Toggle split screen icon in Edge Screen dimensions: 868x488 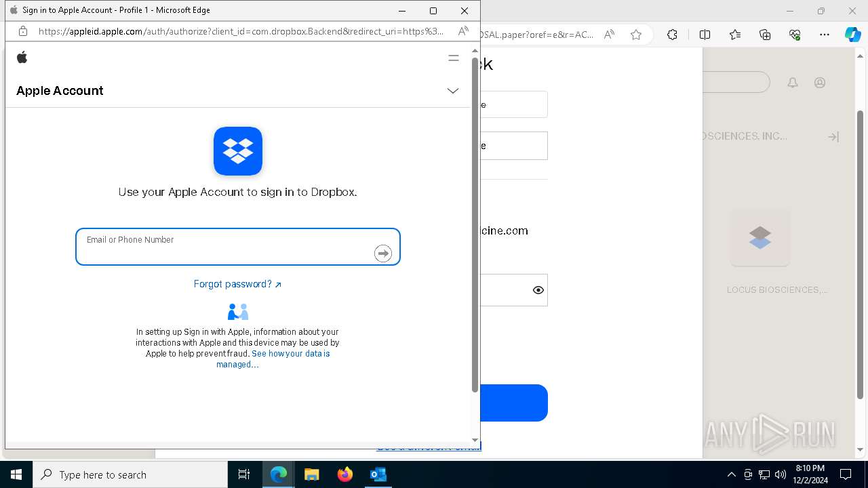705,35
